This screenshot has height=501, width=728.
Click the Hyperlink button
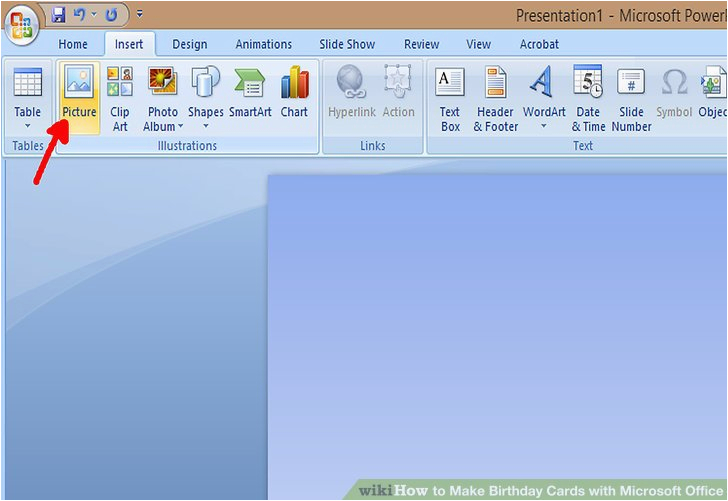point(351,93)
